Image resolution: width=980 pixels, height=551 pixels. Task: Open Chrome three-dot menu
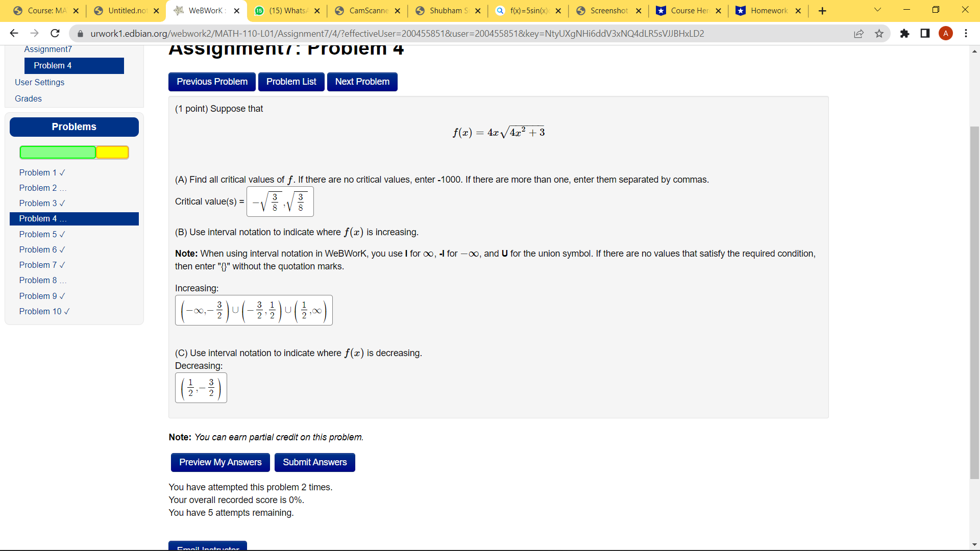tap(966, 34)
